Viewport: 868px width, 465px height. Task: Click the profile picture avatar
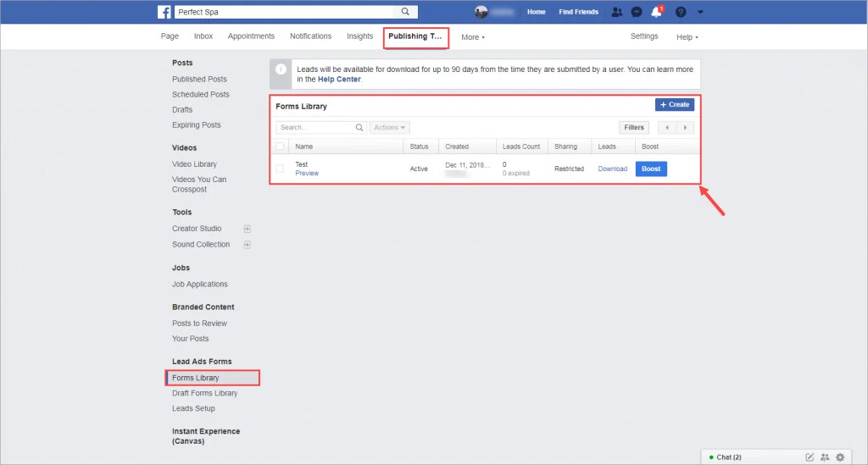pyautogui.click(x=481, y=12)
